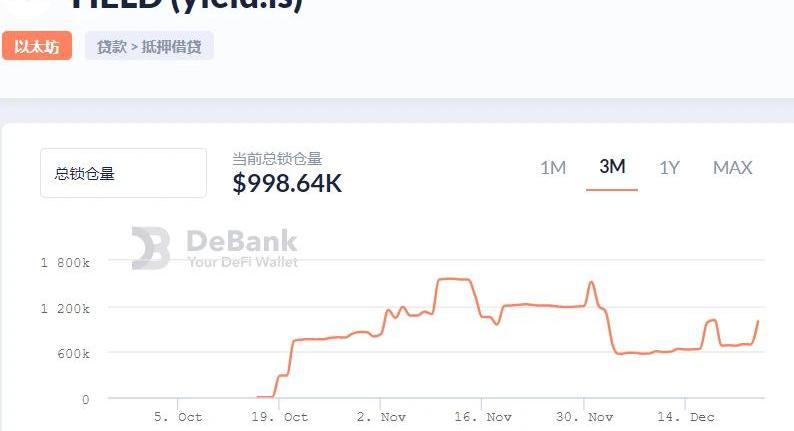Click the 5. Oct date marker

(176, 417)
